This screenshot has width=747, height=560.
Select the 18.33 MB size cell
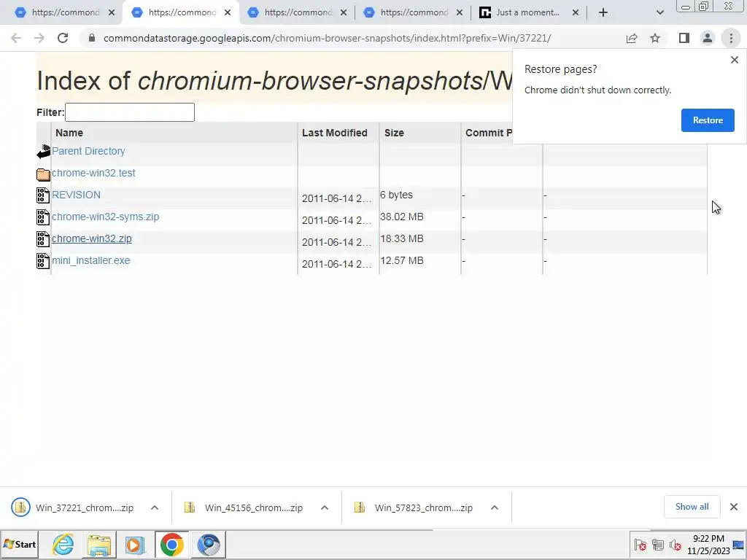click(402, 238)
